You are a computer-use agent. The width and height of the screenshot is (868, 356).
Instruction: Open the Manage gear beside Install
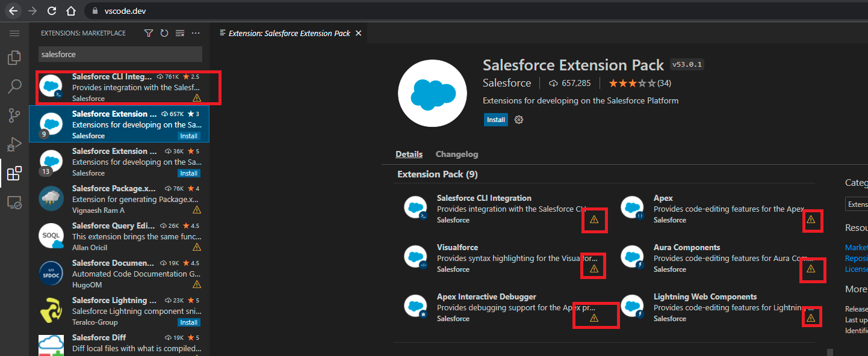pos(518,120)
